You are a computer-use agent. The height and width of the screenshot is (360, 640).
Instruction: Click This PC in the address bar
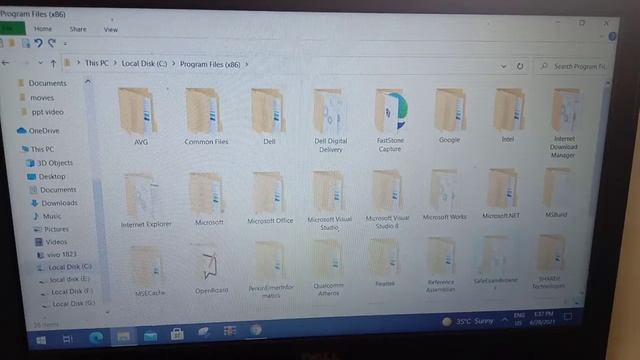[97, 63]
